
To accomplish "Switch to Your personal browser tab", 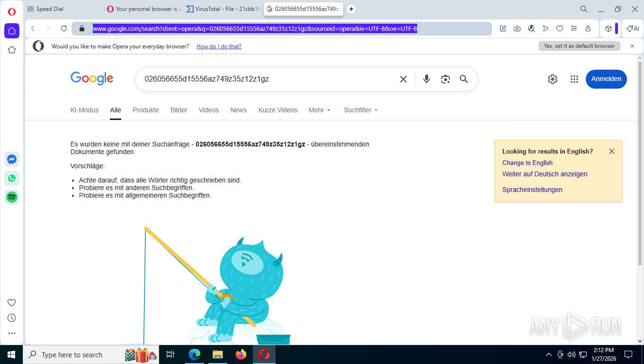I will (144, 9).
